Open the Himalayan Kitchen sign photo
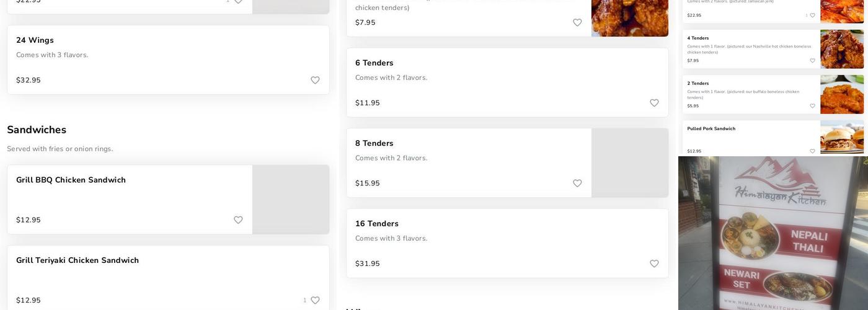The width and height of the screenshot is (868, 310). point(773,233)
